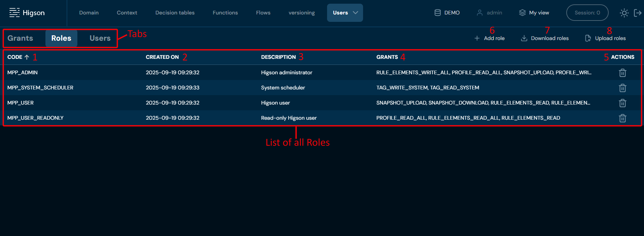Viewport: 644px width, 236px height.
Task: Remove MPP_USER role with trash icon
Action: 622,103
